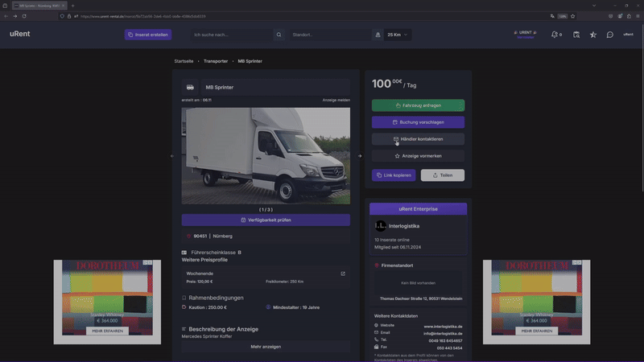Show previous image with left arrow
The image size is (644, 362).
[x=172, y=156]
